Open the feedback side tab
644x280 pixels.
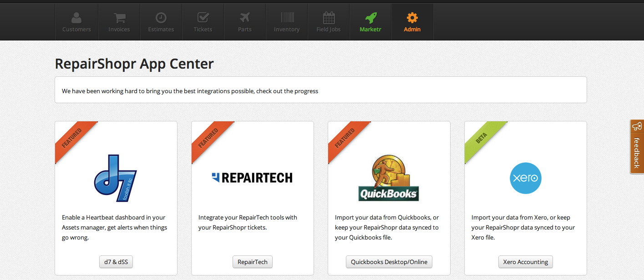(637, 146)
